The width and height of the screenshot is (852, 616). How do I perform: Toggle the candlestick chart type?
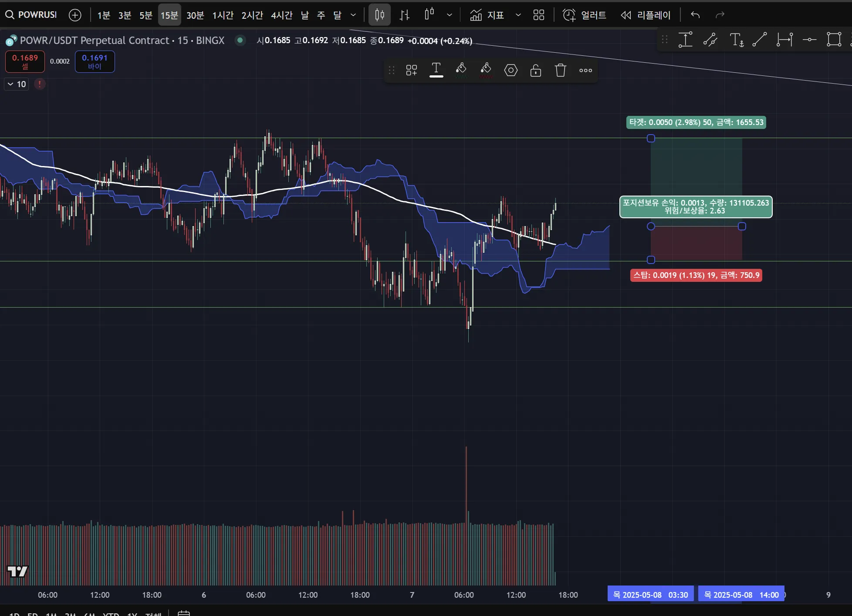pos(379,15)
